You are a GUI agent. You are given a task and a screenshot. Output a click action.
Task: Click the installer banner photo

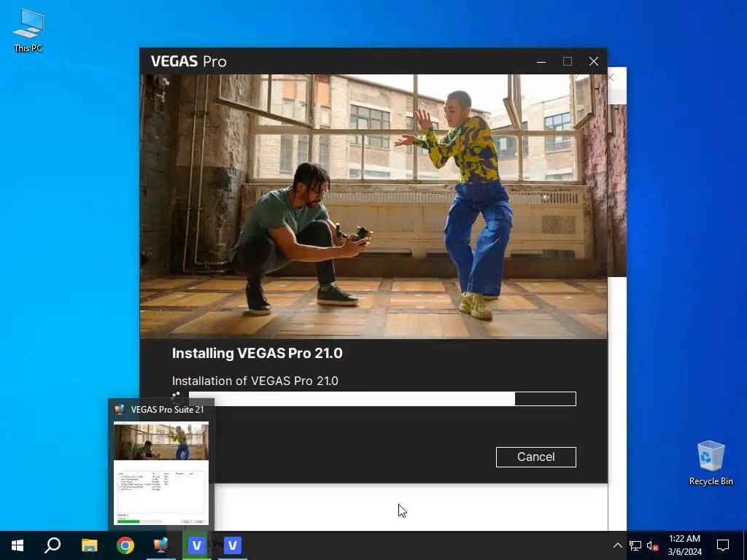373,206
